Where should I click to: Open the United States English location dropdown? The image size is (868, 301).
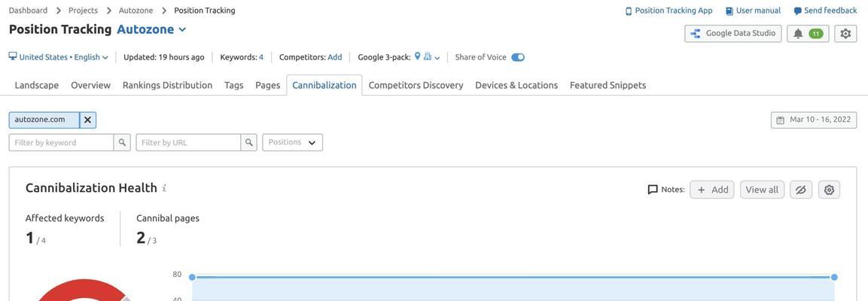tap(59, 57)
